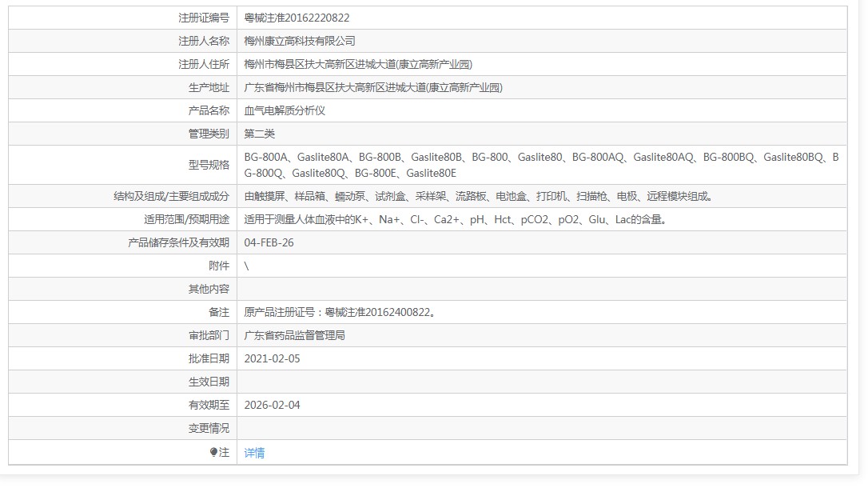The height and width of the screenshot is (492, 868).
Task: Select the 有效期至 label
Action: tap(209, 406)
